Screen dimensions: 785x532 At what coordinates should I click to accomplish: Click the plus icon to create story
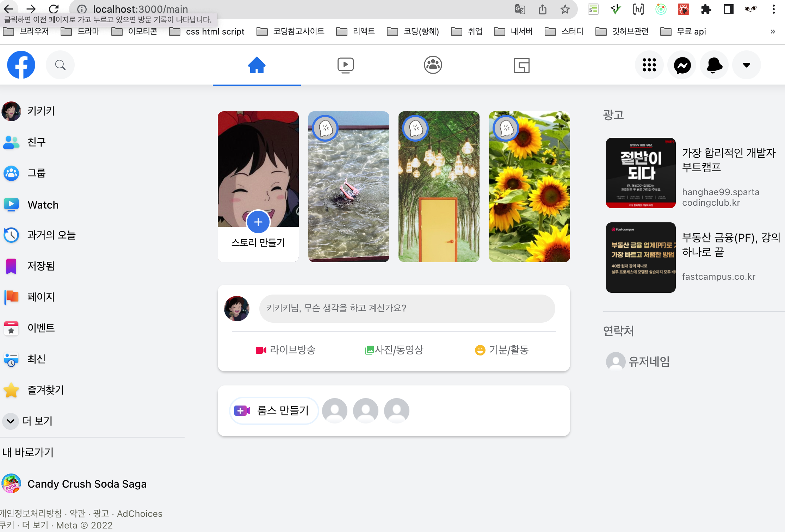[258, 222]
